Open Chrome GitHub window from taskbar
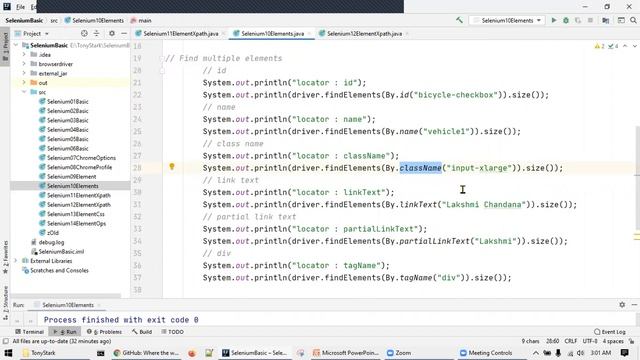Screen dimensions: 640x360 pyautogui.click(x=146, y=353)
